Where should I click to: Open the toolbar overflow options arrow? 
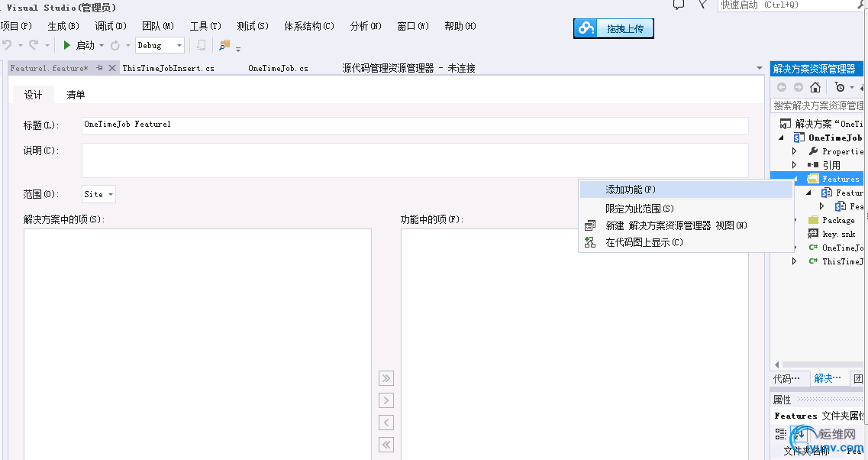click(x=238, y=50)
